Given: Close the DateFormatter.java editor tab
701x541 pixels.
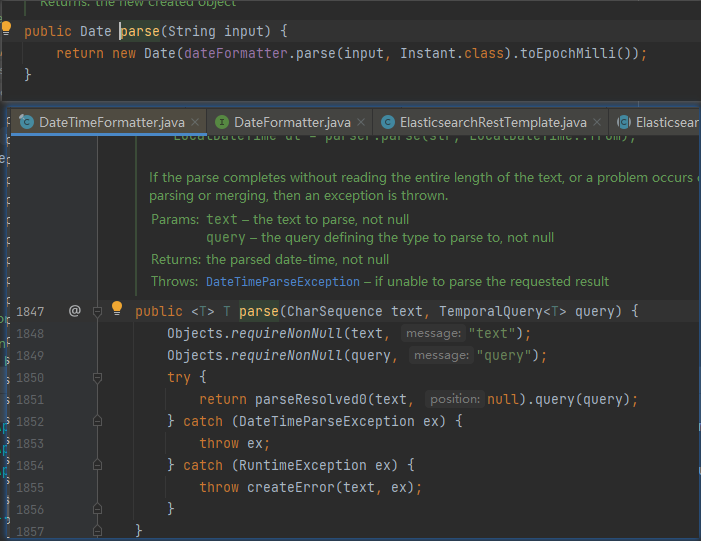Looking at the screenshot, I should point(361,122).
